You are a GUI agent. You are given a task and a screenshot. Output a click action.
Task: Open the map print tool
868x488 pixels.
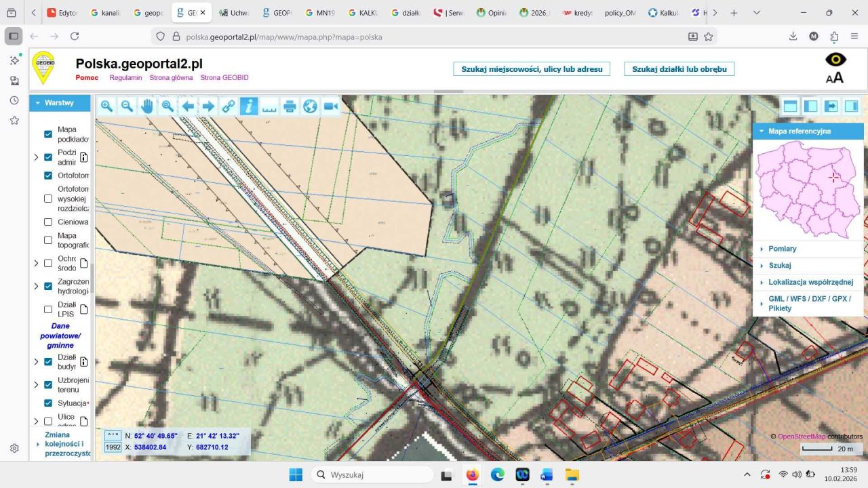(x=290, y=106)
